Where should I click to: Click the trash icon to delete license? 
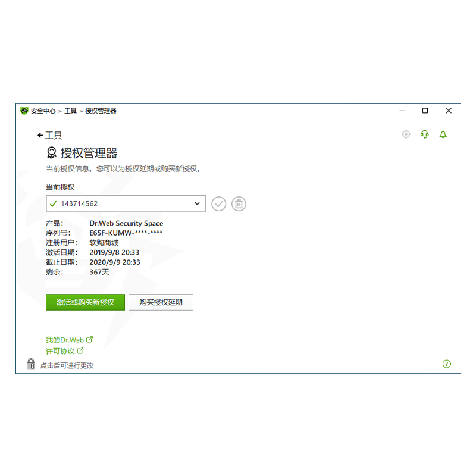(239, 203)
